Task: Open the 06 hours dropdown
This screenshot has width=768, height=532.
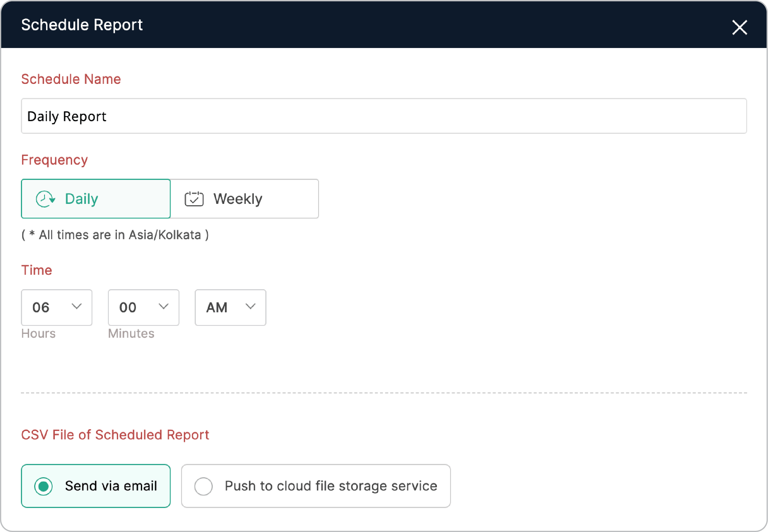Action: coord(56,307)
